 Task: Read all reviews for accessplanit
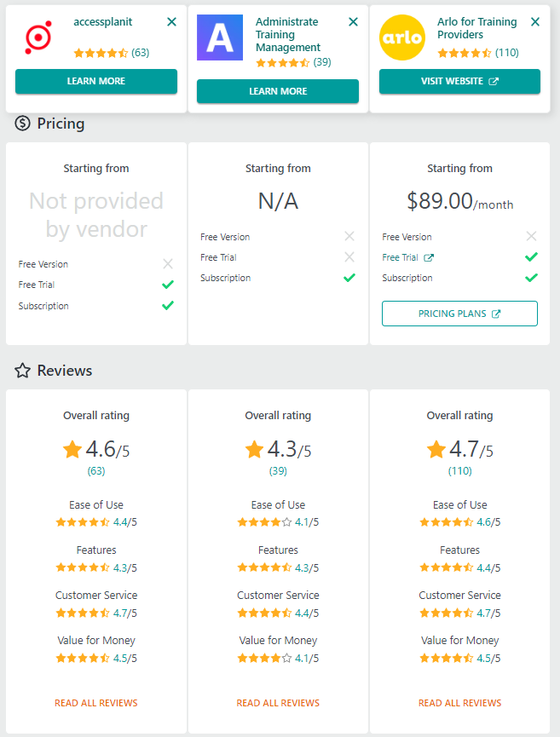point(96,703)
